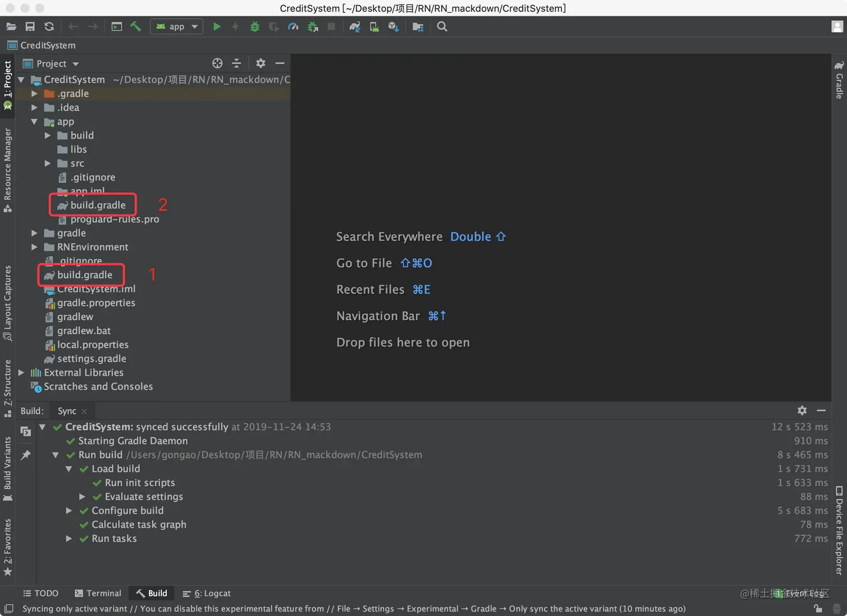
Task: Open the Project view selector dropdown
Action: [x=51, y=63]
